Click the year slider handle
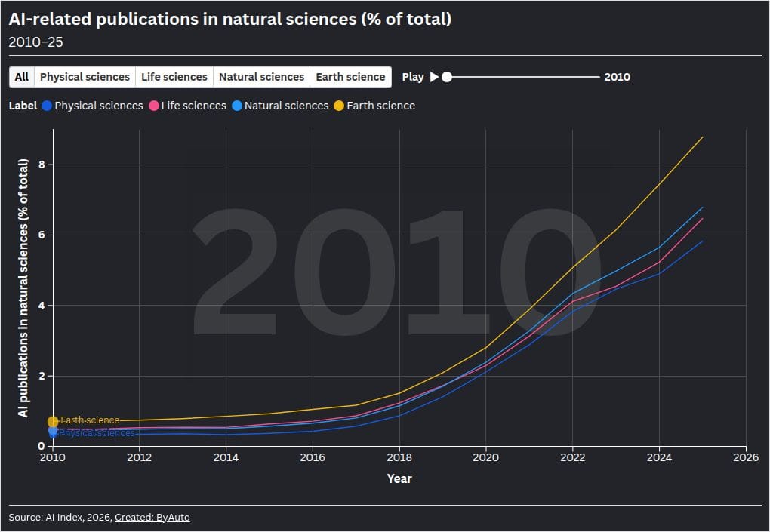 point(447,77)
